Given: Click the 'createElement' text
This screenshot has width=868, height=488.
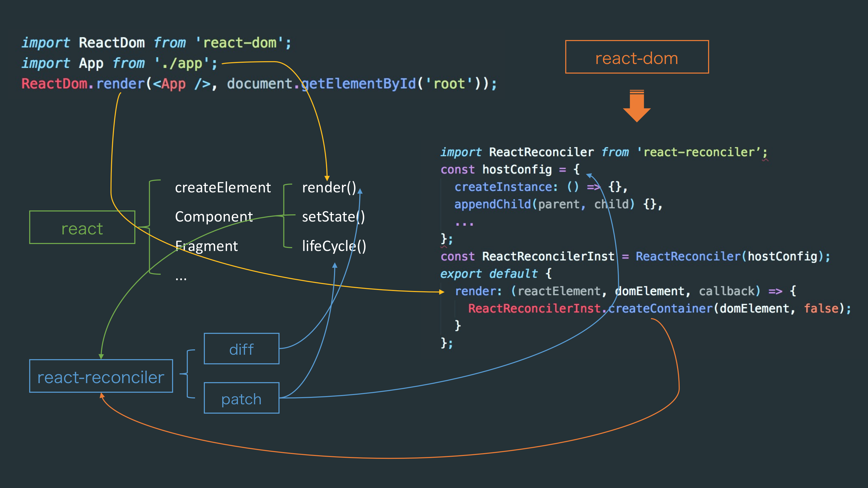Looking at the screenshot, I should [223, 187].
